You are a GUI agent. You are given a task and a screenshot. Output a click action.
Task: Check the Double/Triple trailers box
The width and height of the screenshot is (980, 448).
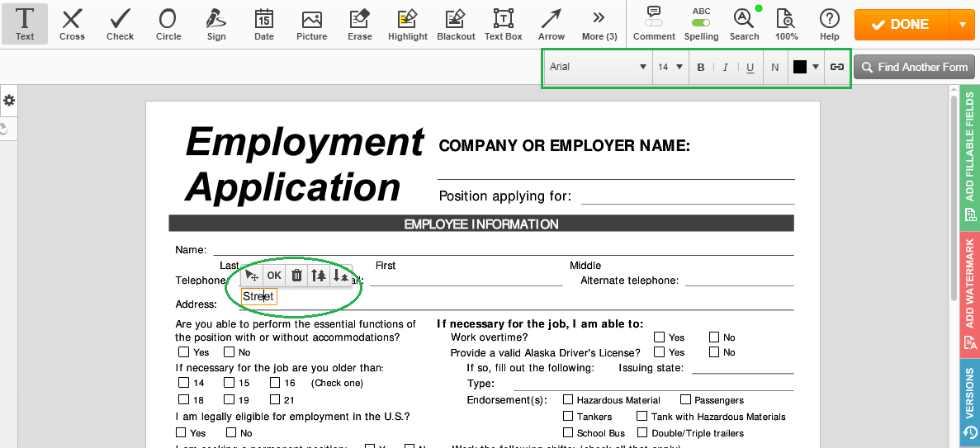tap(641, 432)
